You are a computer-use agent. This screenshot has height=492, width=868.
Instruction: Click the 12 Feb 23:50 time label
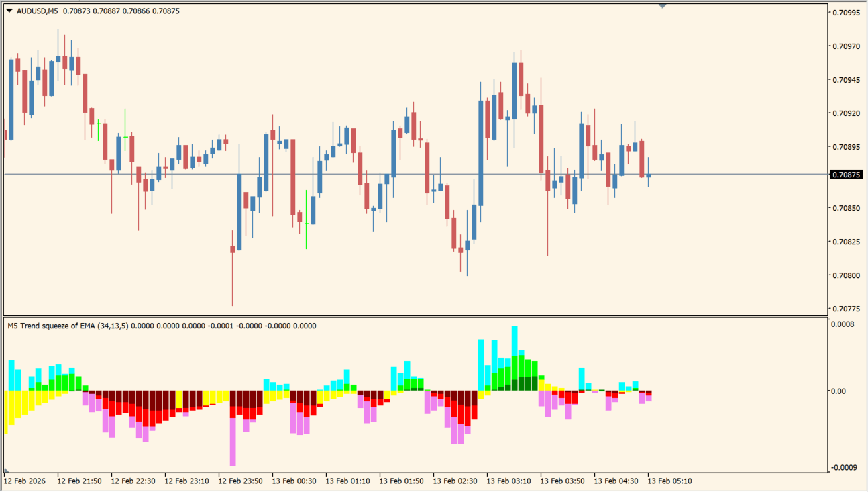240,481
